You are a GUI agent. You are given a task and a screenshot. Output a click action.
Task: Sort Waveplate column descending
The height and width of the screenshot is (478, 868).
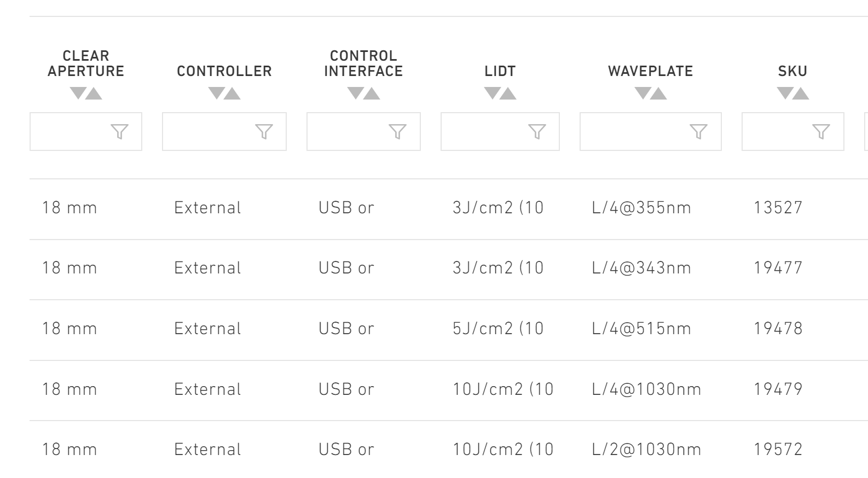tap(643, 94)
